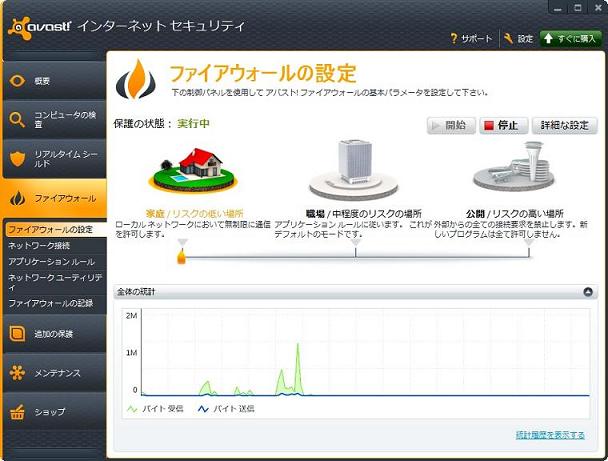Set slider to the 公開 high-risk marker
The height and width of the screenshot is (461, 608).
(529, 248)
